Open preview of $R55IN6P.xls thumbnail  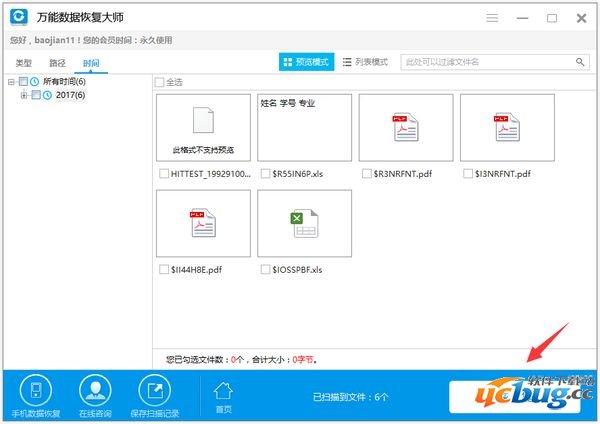[305, 127]
